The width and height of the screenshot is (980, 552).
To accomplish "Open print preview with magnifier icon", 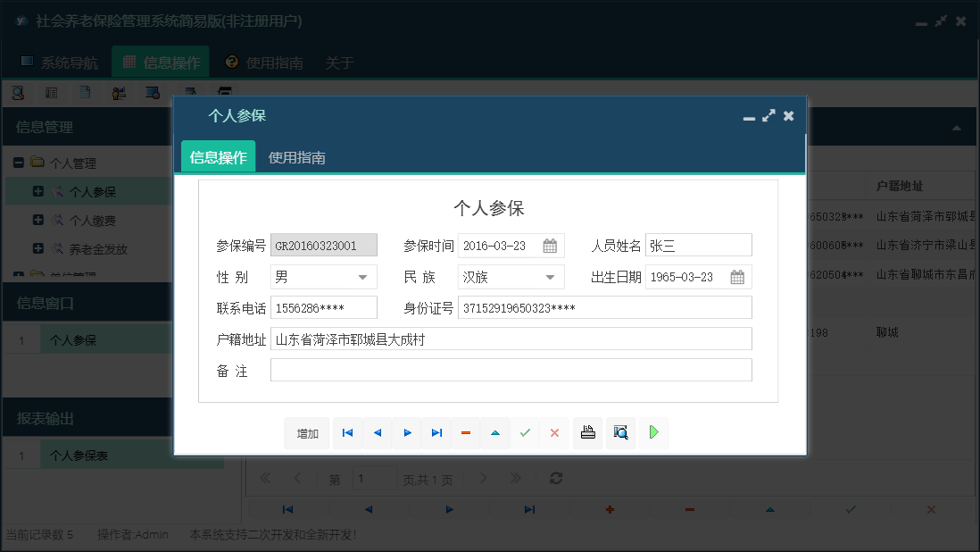I will pos(620,432).
